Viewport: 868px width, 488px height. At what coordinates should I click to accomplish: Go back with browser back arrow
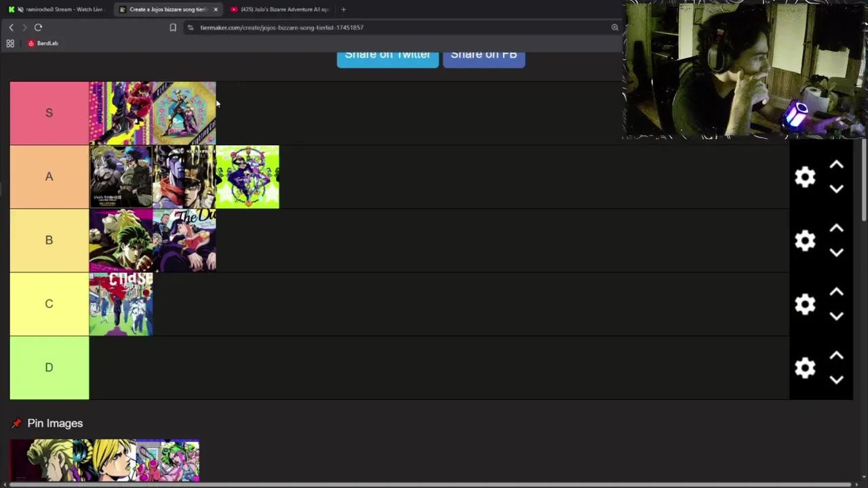point(11,27)
